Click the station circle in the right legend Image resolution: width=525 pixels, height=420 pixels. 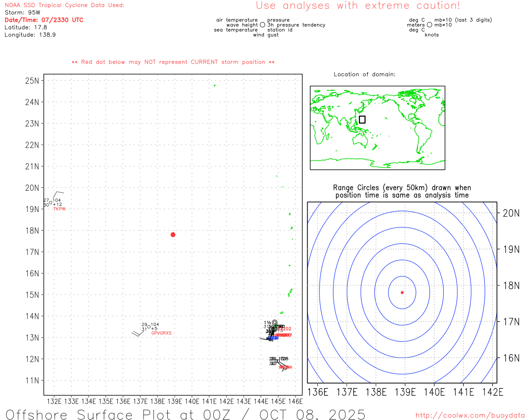(x=429, y=25)
